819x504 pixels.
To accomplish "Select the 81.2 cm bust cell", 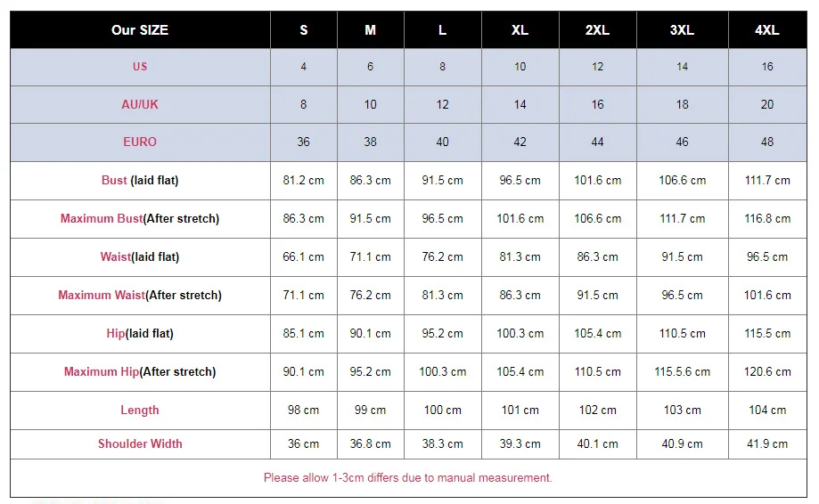I will (304, 181).
